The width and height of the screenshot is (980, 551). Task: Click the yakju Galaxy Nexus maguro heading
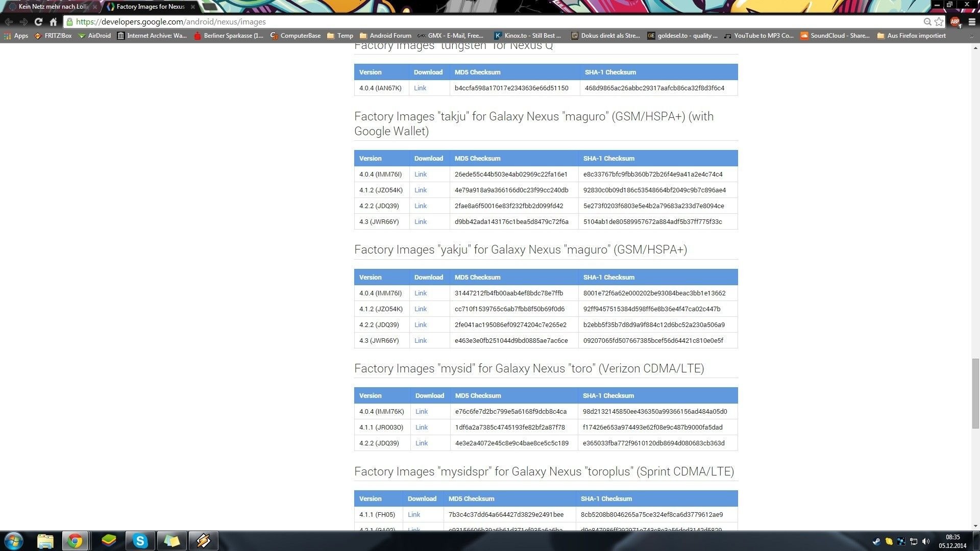pos(521,249)
